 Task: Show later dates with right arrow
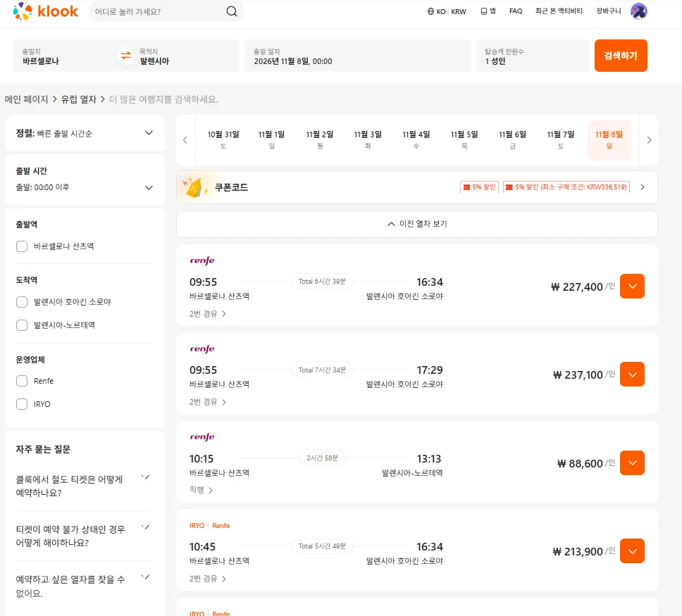(x=649, y=140)
